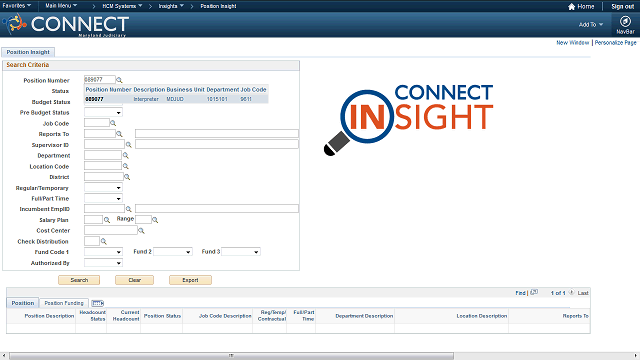
Task: Click the District lookup magnifier
Action: tap(127, 177)
